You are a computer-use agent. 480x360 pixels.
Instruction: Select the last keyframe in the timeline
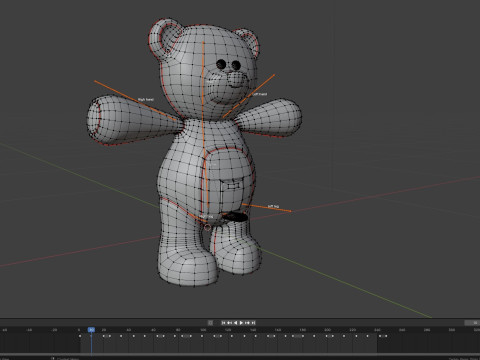point(386,336)
